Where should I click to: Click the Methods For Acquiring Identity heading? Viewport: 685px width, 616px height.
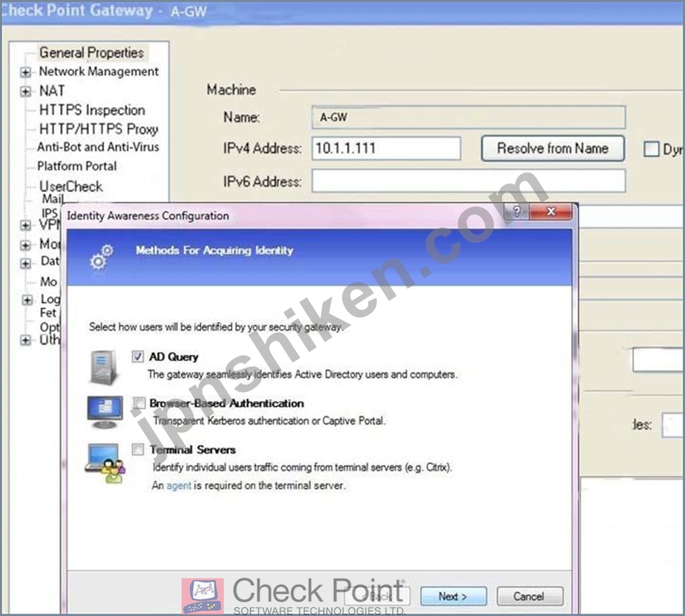tap(214, 250)
